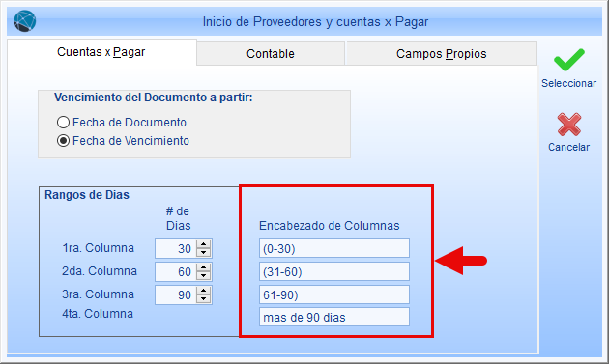Open the Contable tab
This screenshot has width=609, height=364.
pyautogui.click(x=271, y=53)
